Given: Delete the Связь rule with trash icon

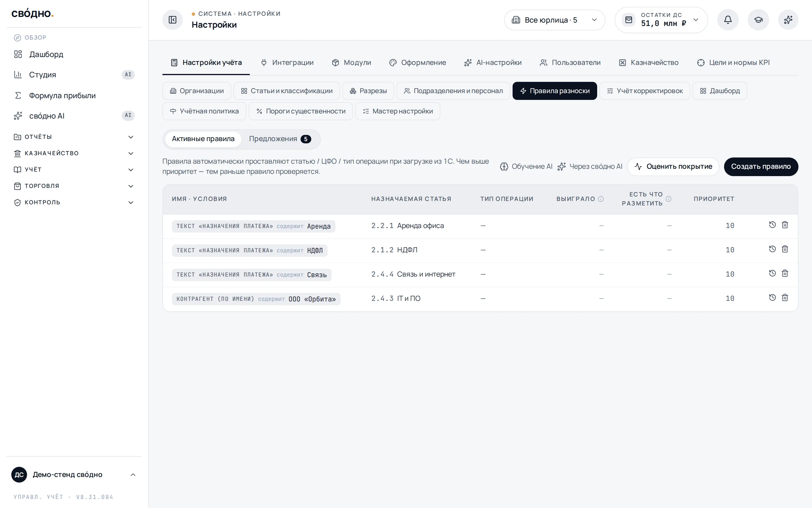Looking at the screenshot, I should 785,273.
